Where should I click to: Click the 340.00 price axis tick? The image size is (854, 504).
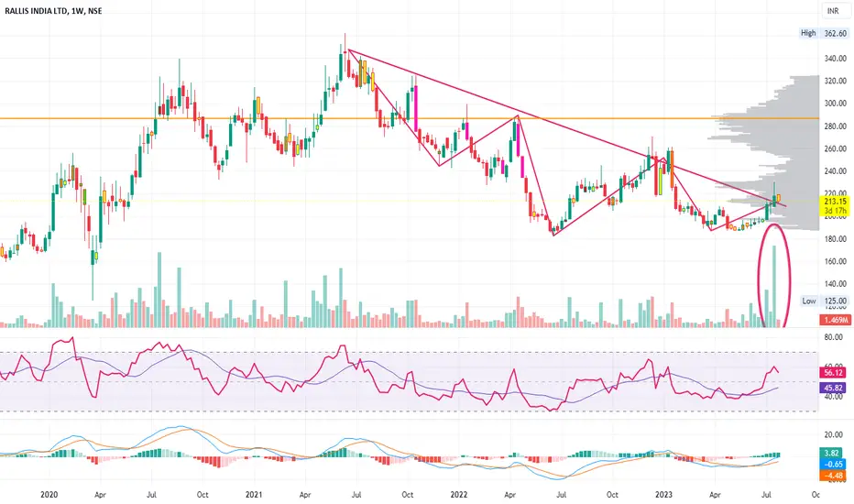pos(836,59)
